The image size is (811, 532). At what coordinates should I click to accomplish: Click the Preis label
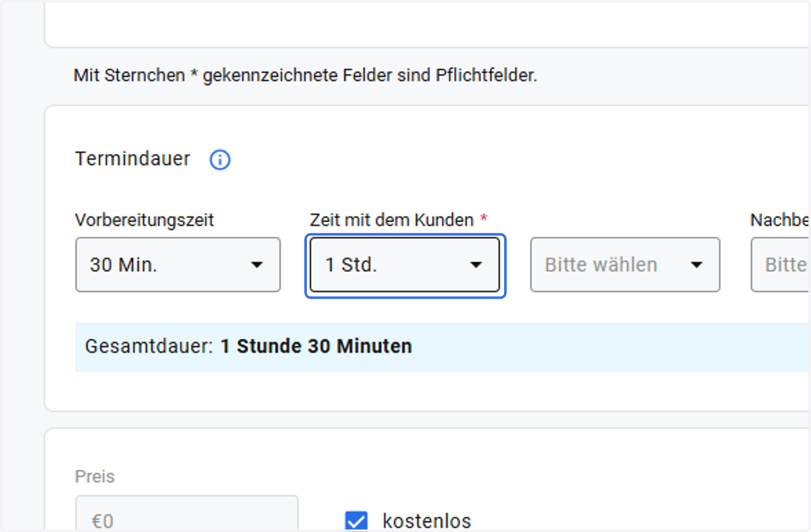[95, 477]
